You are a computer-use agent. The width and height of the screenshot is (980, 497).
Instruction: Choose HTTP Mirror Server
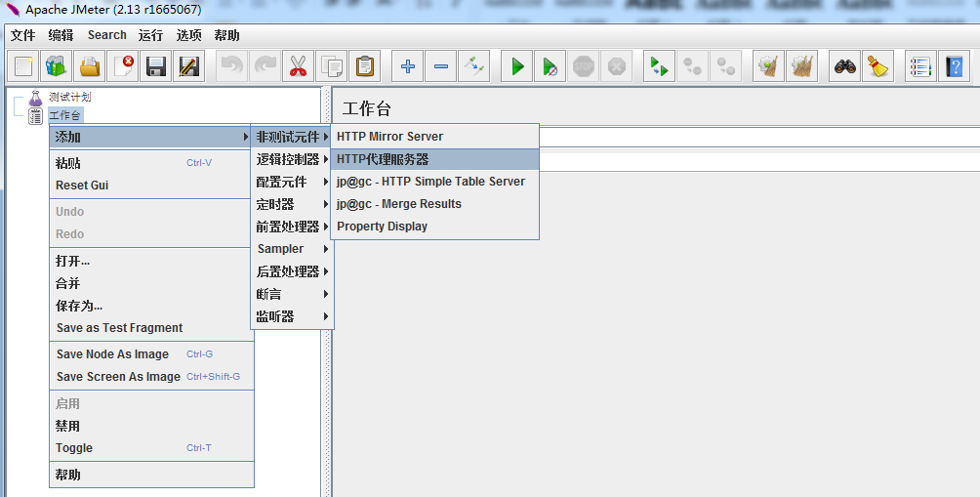click(434, 137)
